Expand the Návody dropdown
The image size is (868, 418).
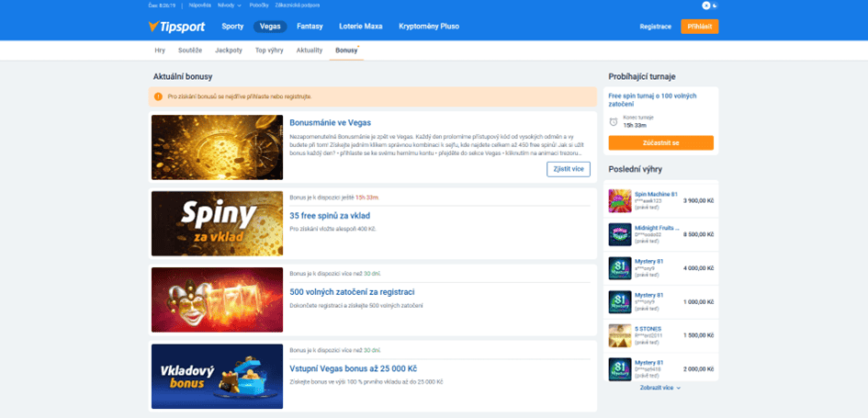tap(230, 5)
